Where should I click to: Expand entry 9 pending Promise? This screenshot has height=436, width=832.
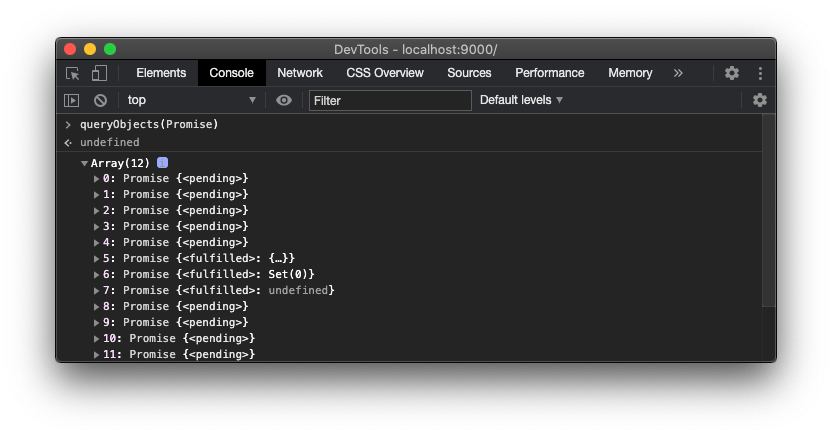coord(97,322)
